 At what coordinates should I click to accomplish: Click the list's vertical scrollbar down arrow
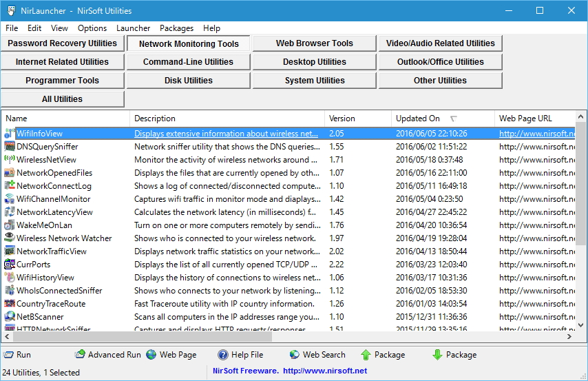pyautogui.click(x=580, y=325)
